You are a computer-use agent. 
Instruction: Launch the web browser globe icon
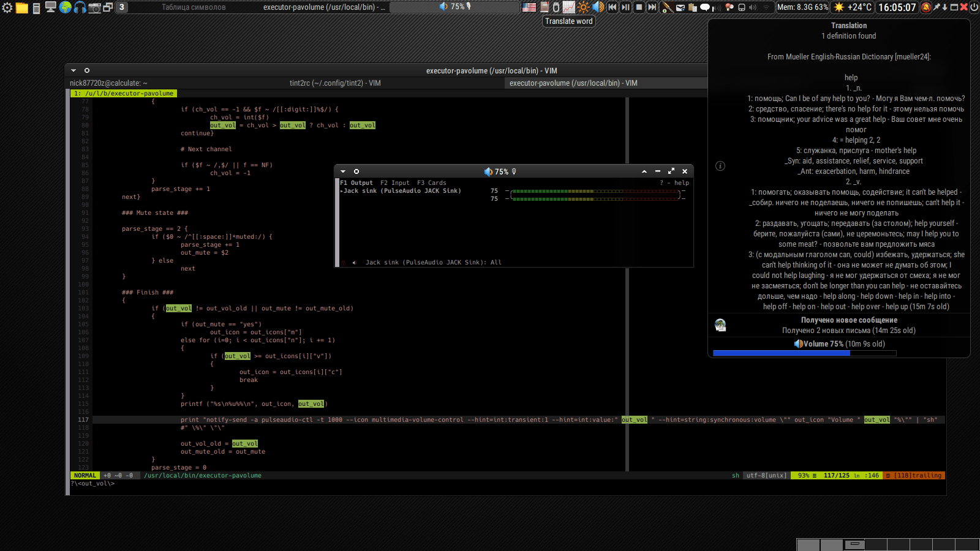coord(66,7)
